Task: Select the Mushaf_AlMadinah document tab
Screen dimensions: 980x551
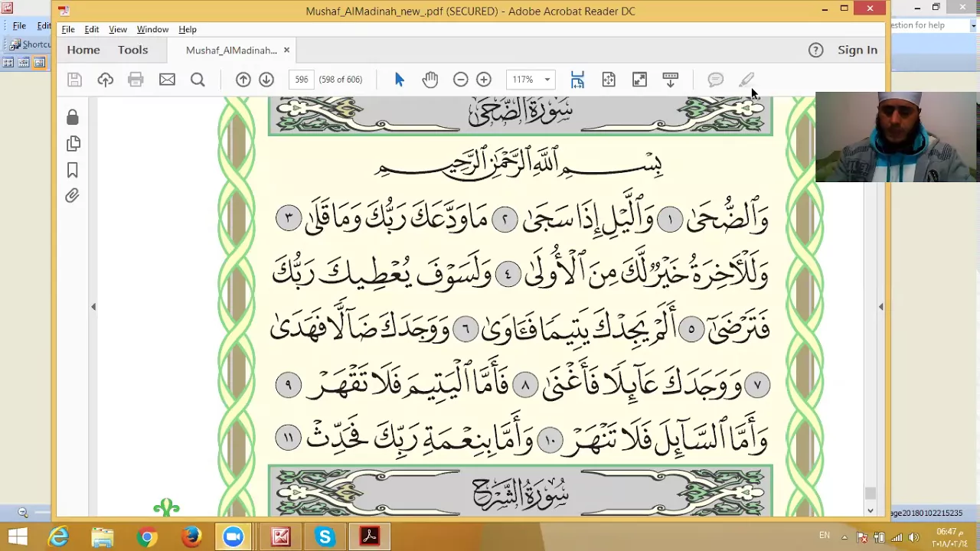Action: pos(231,51)
